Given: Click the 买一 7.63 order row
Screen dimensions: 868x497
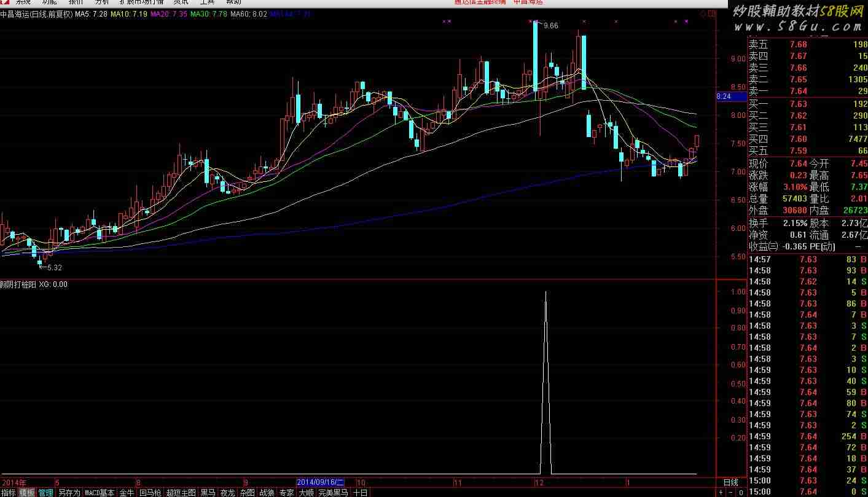Looking at the screenshot, I should click(x=808, y=104).
